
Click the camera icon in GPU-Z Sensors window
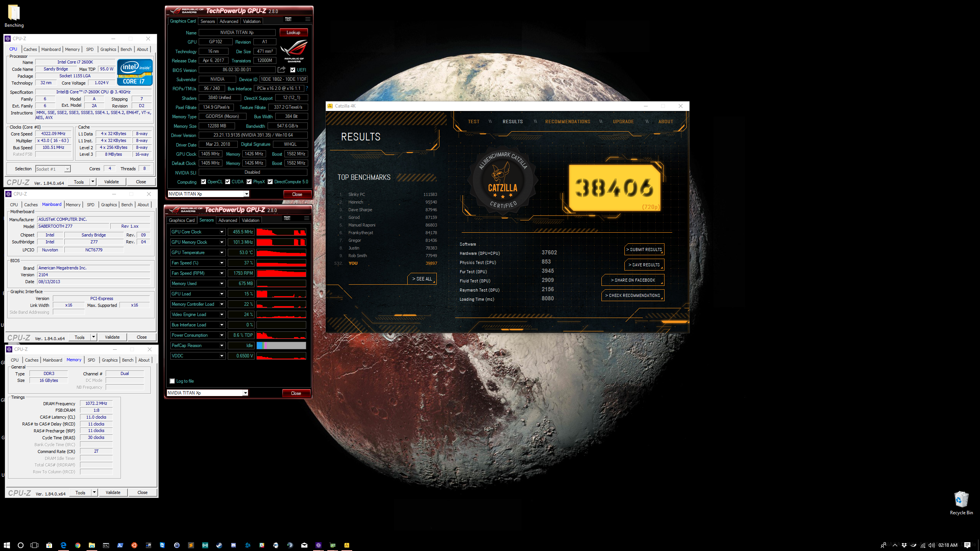pyautogui.click(x=287, y=218)
